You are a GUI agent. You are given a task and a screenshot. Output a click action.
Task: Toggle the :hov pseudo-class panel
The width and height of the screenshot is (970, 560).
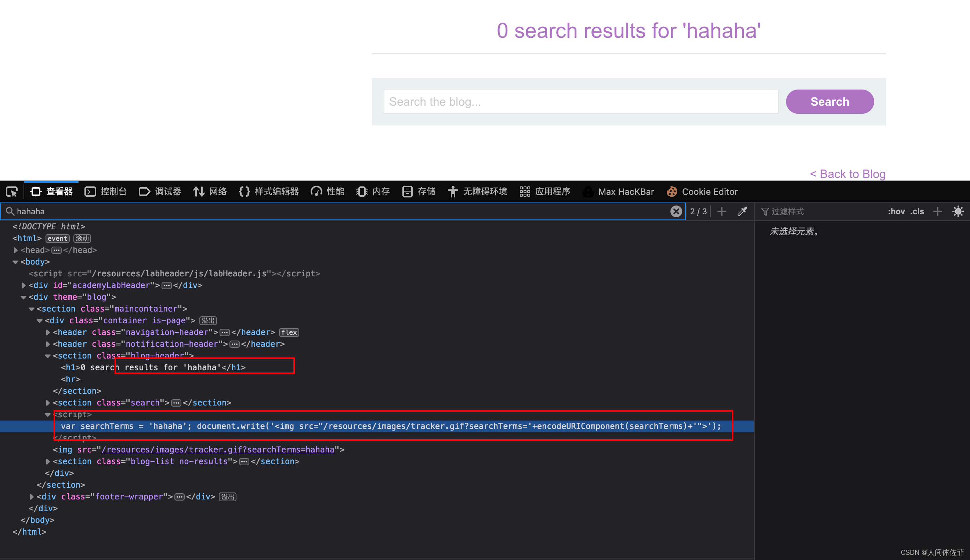(x=896, y=211)
